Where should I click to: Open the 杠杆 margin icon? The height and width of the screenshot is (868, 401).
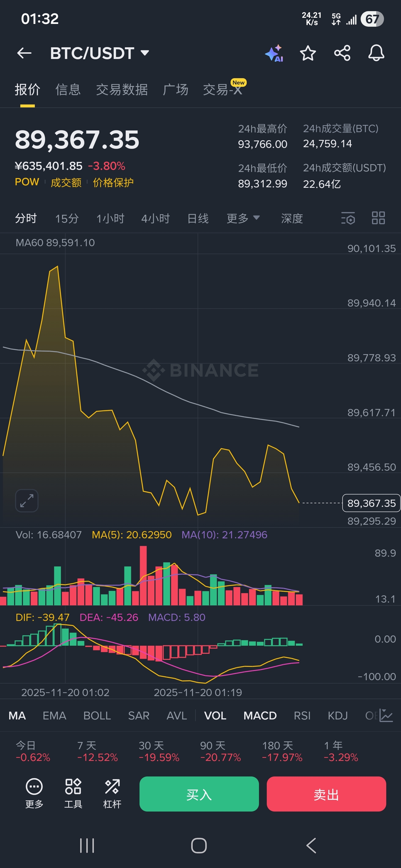112,793
